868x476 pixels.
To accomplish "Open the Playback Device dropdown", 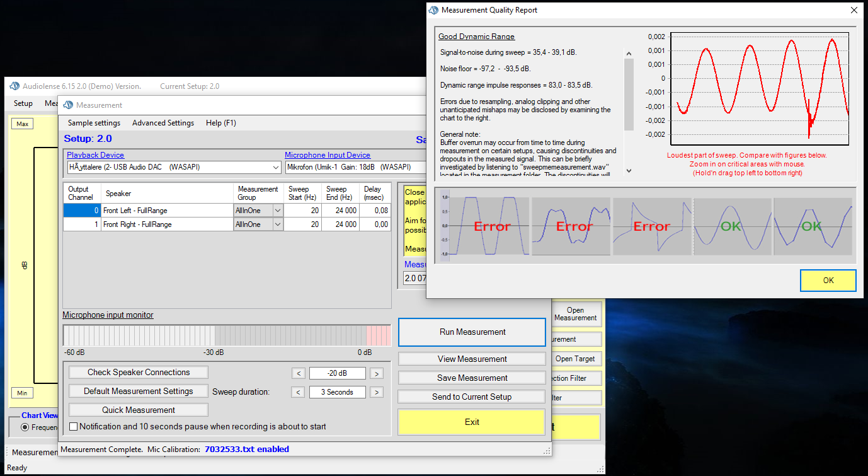I will [x=276, y=168].
